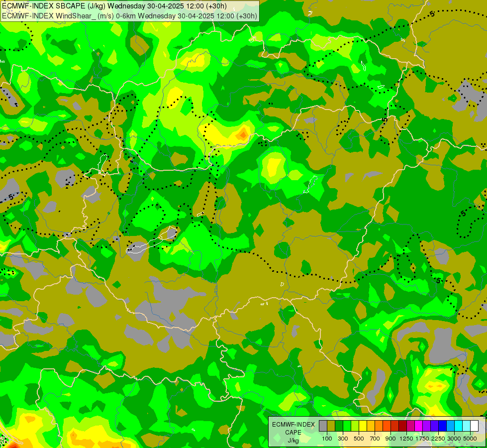Click the SBCAPE title line in header
Viewport: 487px width, 448px height.
pos(114,6)
